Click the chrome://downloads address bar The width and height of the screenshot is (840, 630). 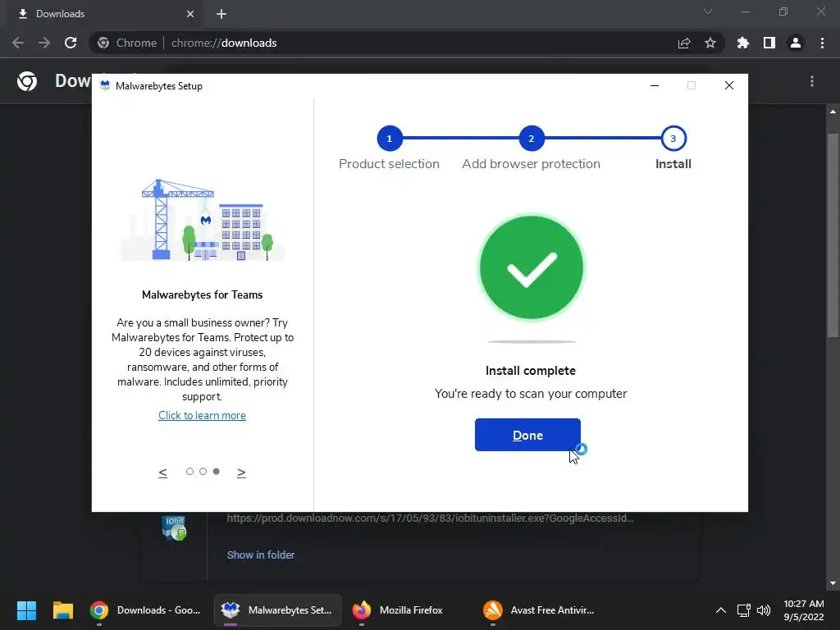pos(407,43)
